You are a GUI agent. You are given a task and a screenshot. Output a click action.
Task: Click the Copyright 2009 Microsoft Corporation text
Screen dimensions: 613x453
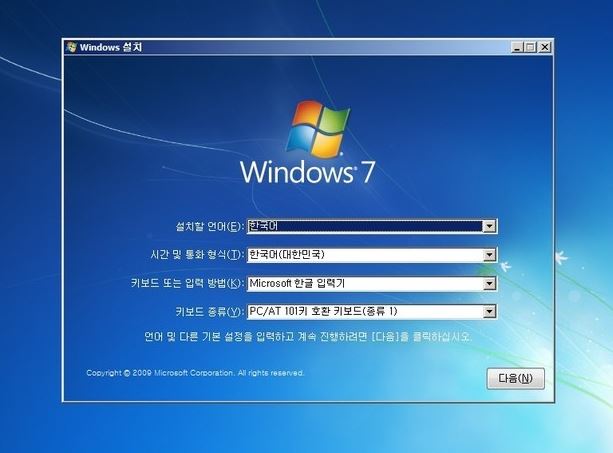click(x=195, y=373)
